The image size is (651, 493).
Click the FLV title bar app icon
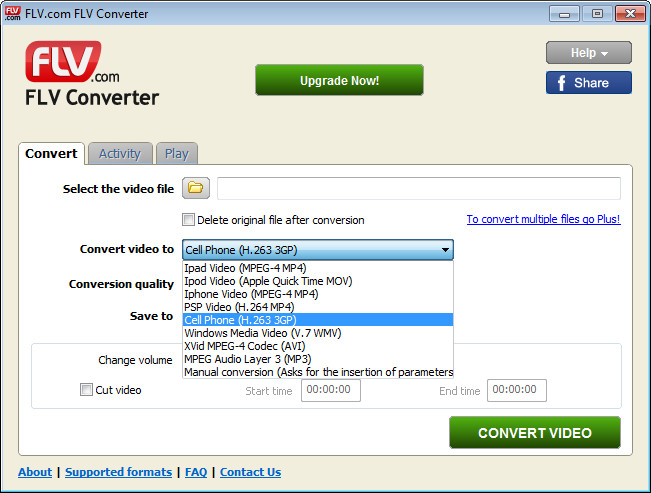(12, 13)
